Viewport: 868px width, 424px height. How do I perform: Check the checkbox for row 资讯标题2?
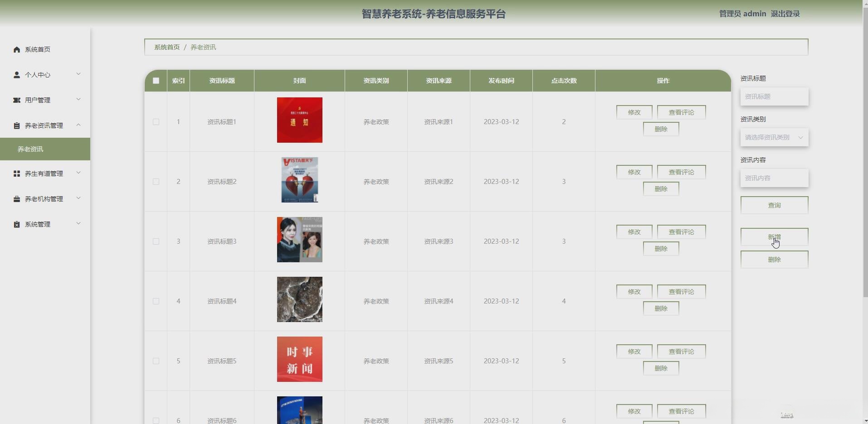(156, 182)
